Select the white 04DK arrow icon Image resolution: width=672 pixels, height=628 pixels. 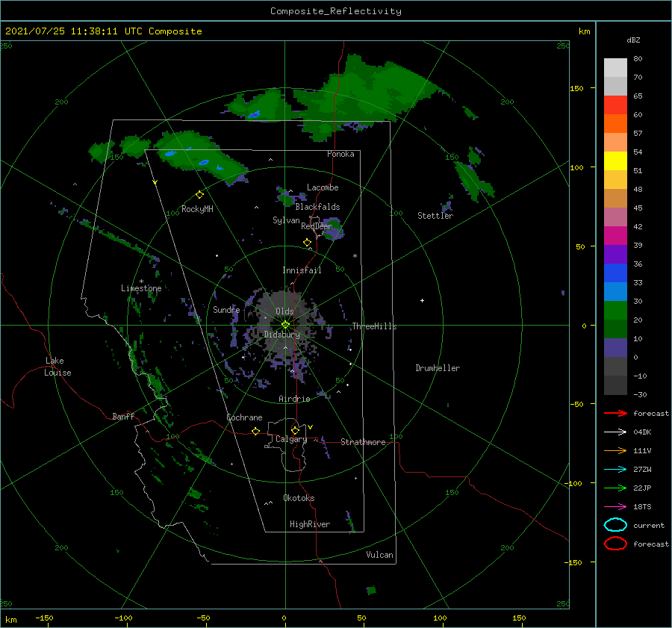pyautogui.click(x=615, y=432)
